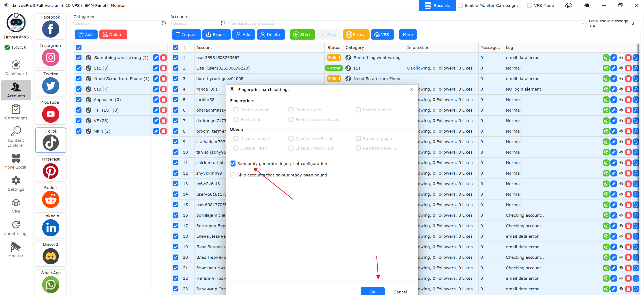
Task: Uncheck Randomly generate fingerprint configuration
Action: (x=233, y=164)
